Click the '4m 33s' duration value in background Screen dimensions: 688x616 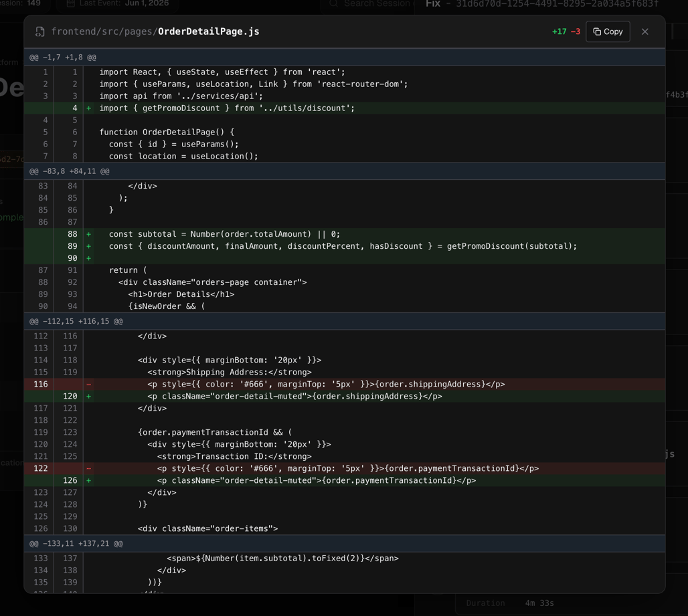click(x=539, y=603)
